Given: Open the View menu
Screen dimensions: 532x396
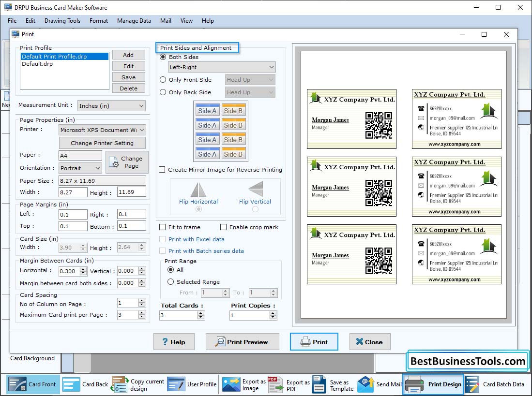Looking at the screenshot, I should [x=186, y=21].
